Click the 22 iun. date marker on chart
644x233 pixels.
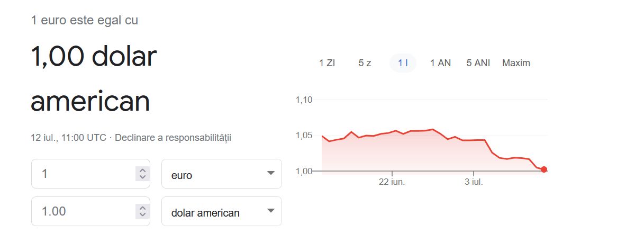392,182
